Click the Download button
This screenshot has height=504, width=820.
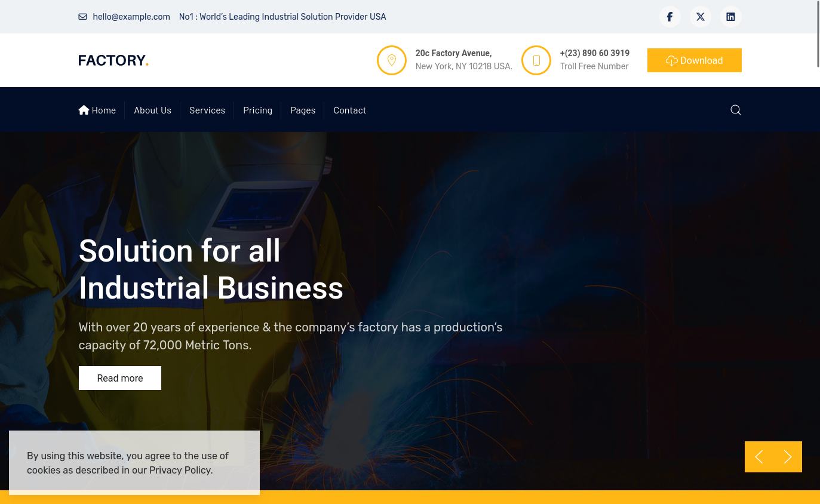[x=695, y=60]
